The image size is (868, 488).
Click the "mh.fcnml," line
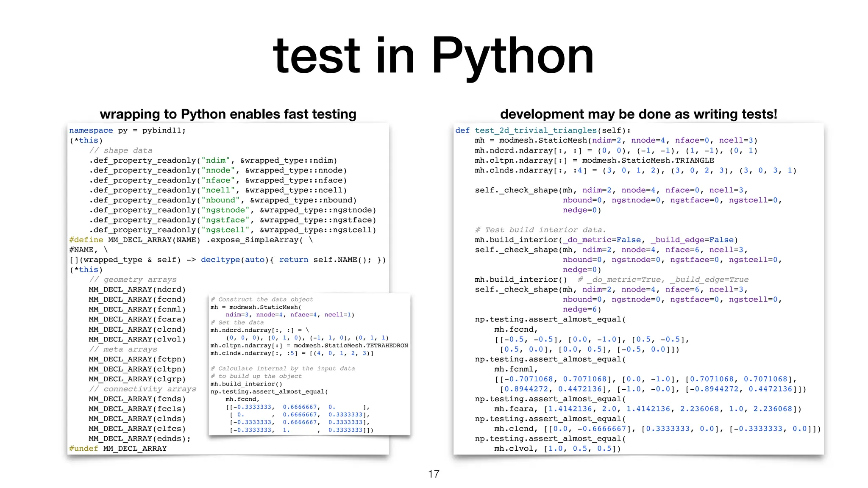point(516,369)
